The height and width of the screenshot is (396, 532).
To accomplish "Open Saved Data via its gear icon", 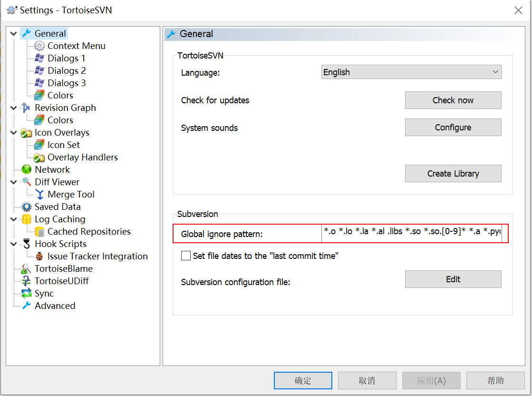I will (x=27, y=207).
